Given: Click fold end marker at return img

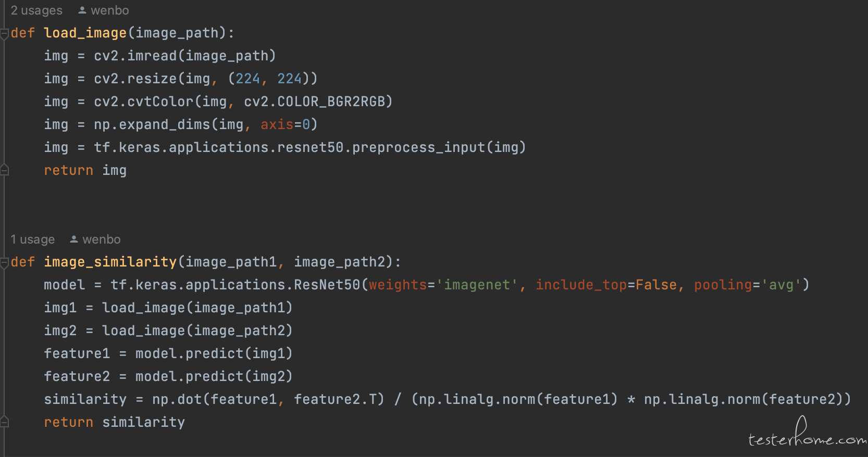Looking at the screenshot, I should (x=4, y=170).
